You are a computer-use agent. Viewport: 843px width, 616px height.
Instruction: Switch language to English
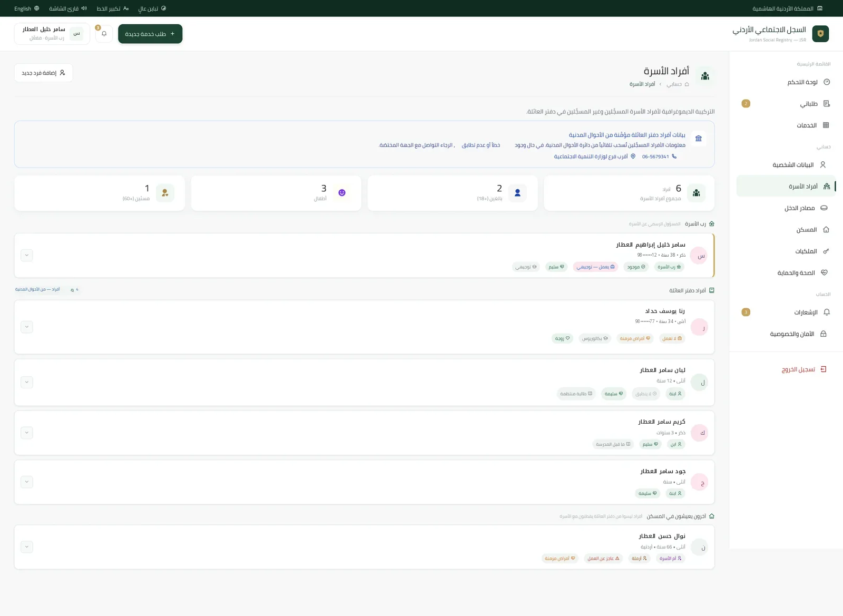click(26, 8)
